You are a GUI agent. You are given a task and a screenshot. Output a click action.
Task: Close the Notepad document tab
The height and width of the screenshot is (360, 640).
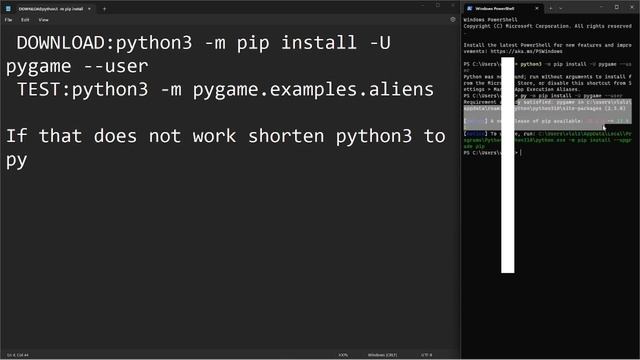coord(89,9)
